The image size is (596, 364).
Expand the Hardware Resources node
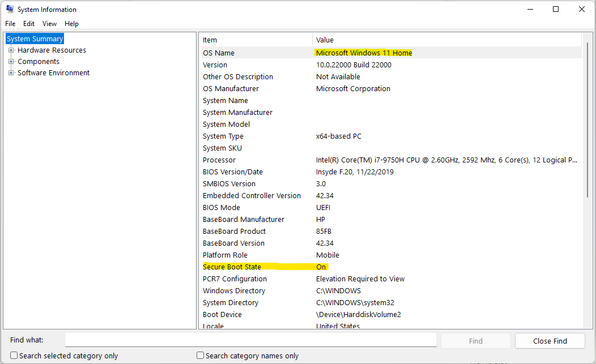11,50
